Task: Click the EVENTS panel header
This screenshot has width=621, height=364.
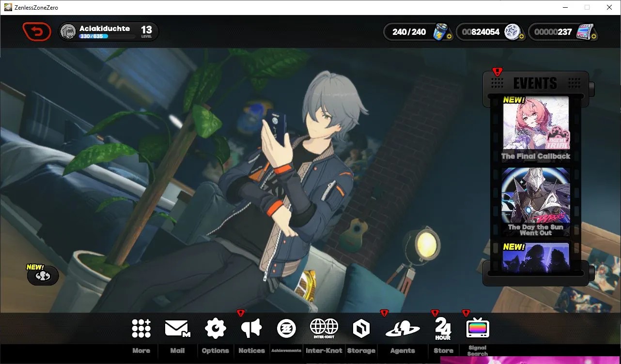Action: pos(535,83)
